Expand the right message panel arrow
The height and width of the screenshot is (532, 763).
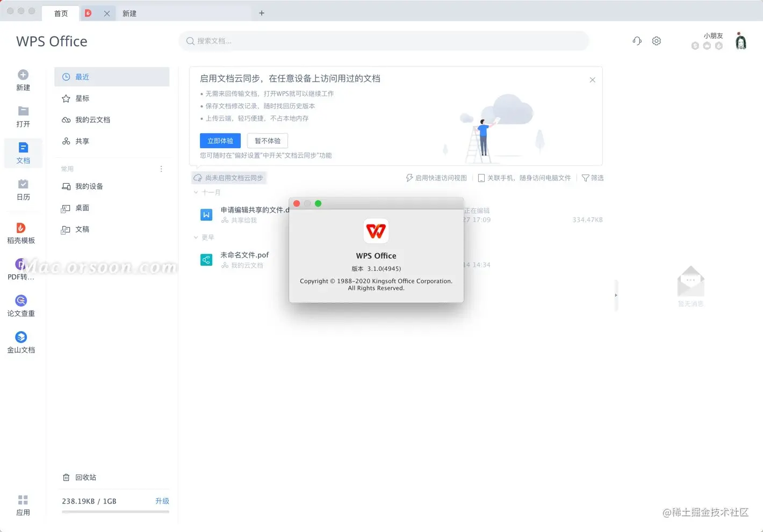pos(616,295)
